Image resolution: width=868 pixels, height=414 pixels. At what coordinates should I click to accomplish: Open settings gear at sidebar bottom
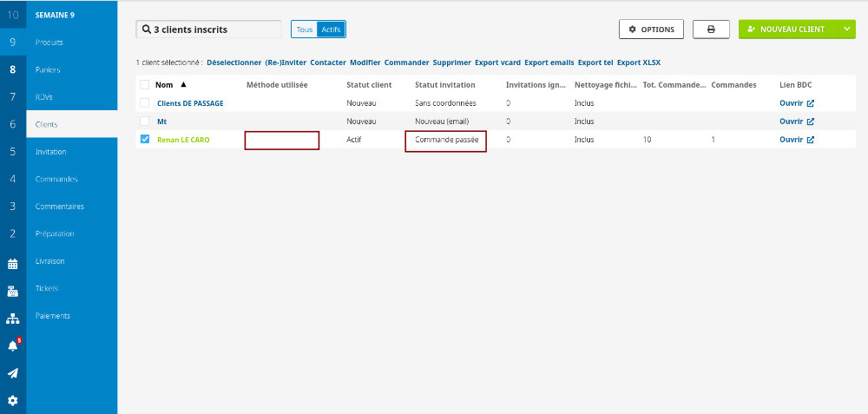coord(12,401)
